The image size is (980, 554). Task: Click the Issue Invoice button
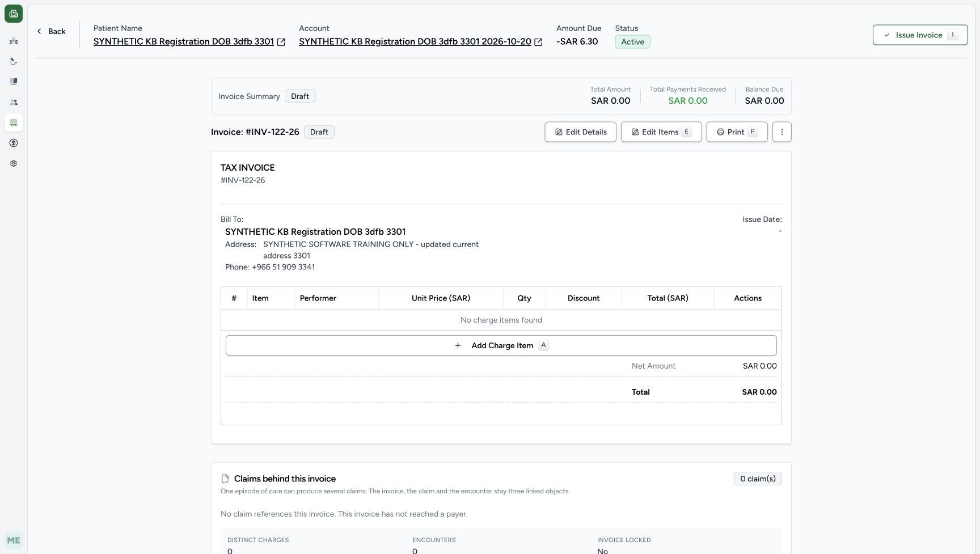920,35
